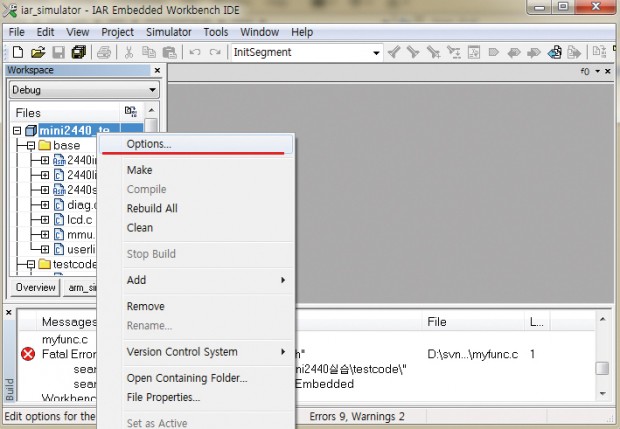The image size is (620, 429).
Task: Click the messages pane scrollbar thumb
Action: click(x=602, y=368)
